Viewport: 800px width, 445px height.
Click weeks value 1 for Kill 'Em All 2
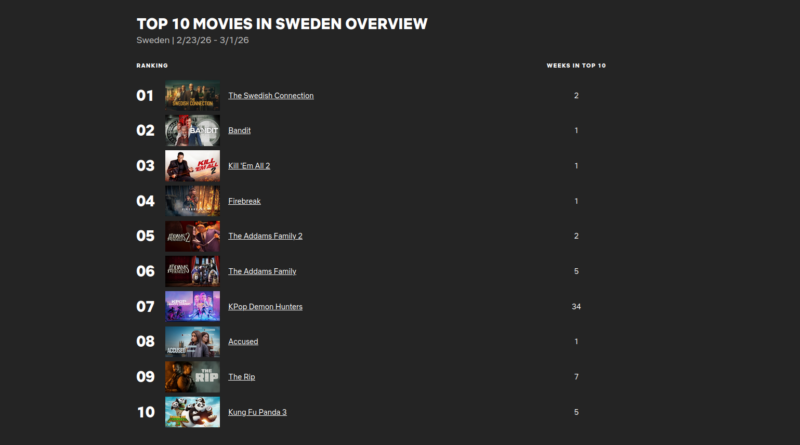click(x=576, y=166)
